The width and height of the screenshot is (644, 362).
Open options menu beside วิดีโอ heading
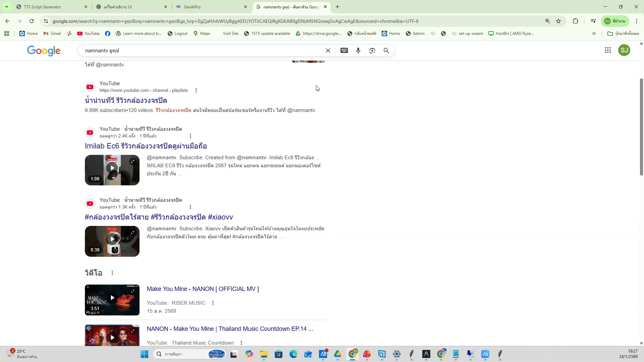[x=112, y=273]
